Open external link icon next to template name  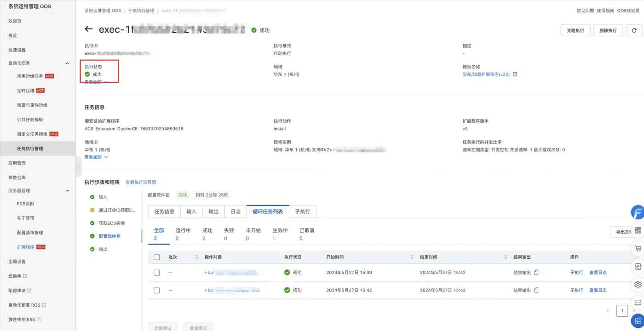[515, 74]
